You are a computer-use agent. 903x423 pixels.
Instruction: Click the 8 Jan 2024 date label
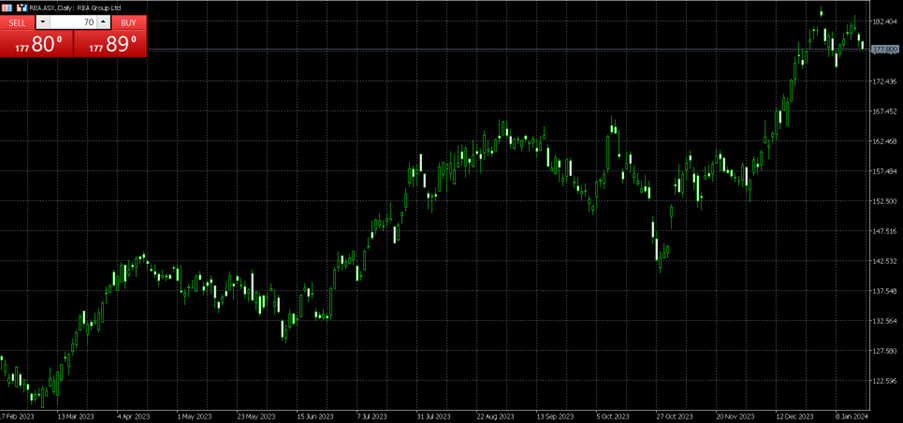(x=853, y=416)
